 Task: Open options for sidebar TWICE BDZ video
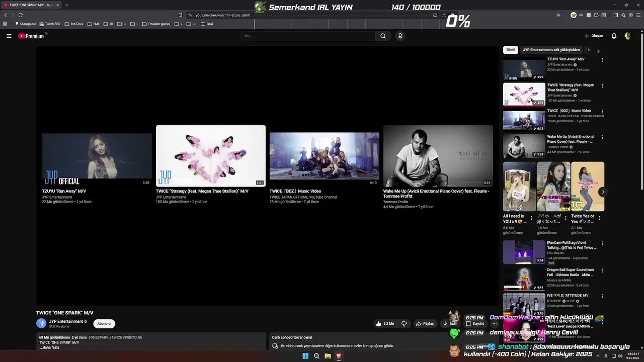tap(602, 111)
